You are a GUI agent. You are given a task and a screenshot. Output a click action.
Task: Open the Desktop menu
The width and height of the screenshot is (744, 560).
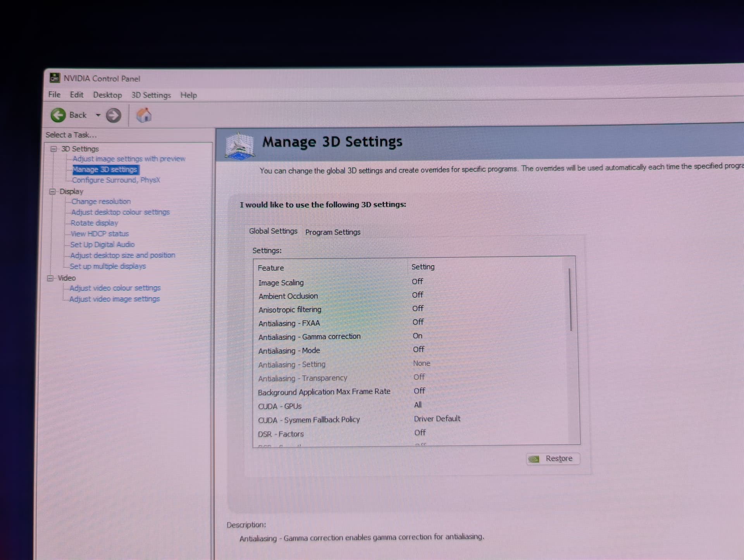107,95
